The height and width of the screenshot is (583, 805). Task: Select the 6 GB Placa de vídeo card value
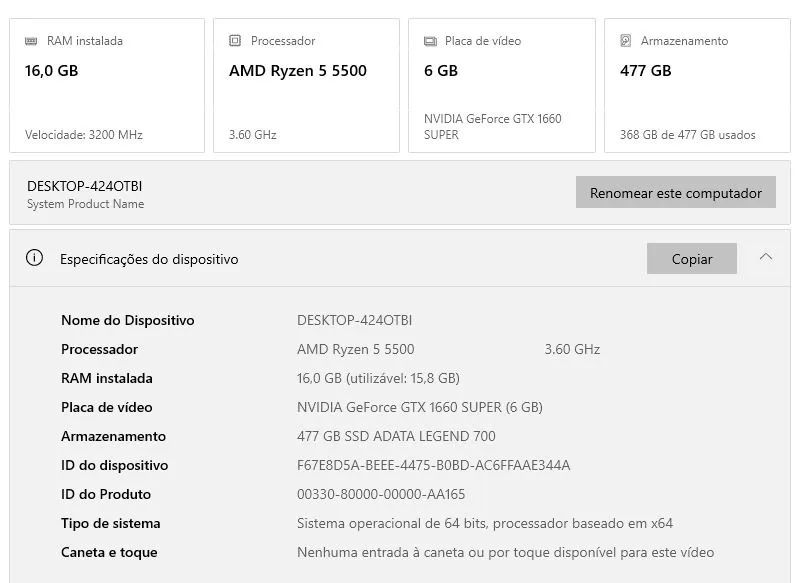440,71
